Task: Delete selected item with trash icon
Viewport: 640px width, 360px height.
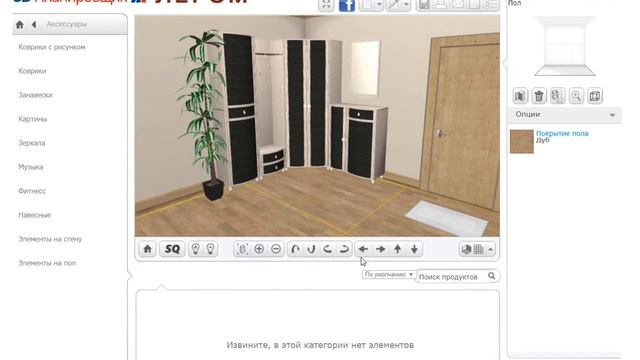Action: pyautogui.click(x=539, y=96)
